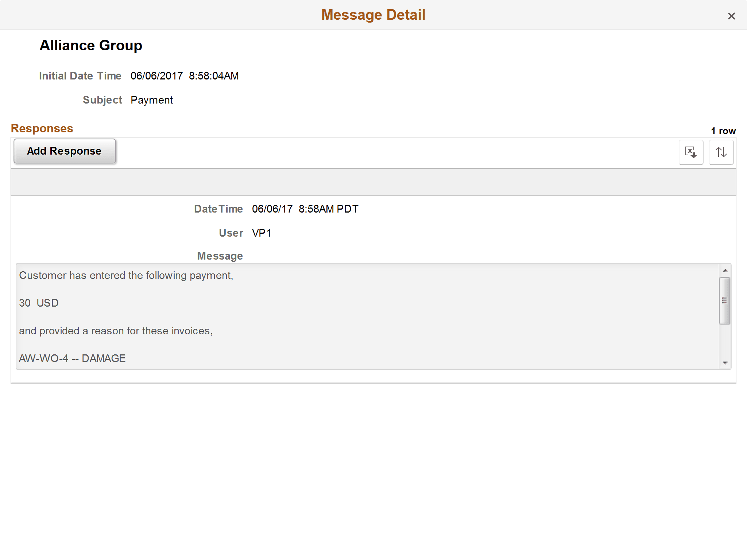The image size is (747, 560).
Task: Click the 1 row count label
Action: 723,131
